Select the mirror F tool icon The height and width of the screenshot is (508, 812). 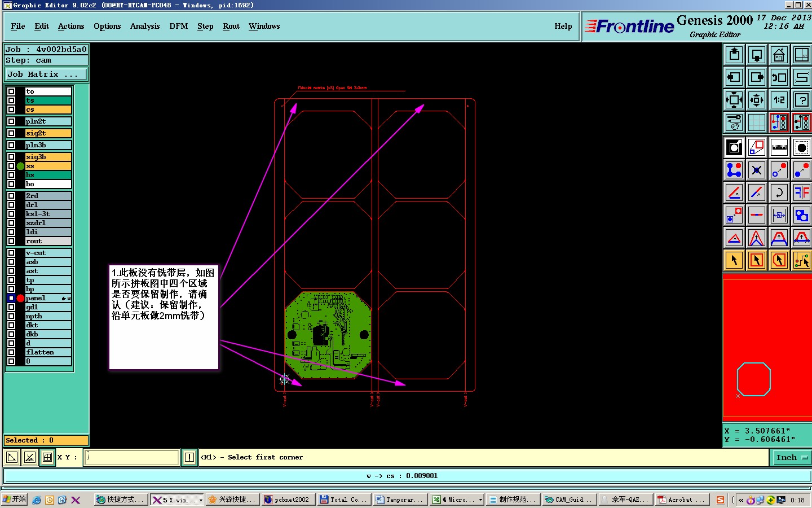(801, 192)
